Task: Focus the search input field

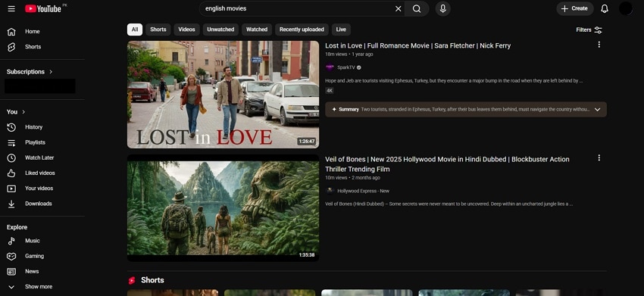Action: coord(298,8)
